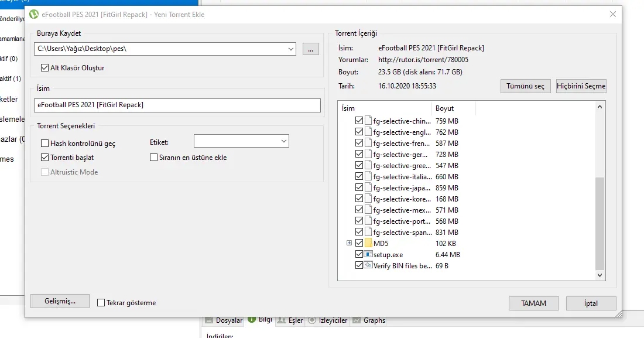Click the fg-selective-mex file icon

point(368,210)
